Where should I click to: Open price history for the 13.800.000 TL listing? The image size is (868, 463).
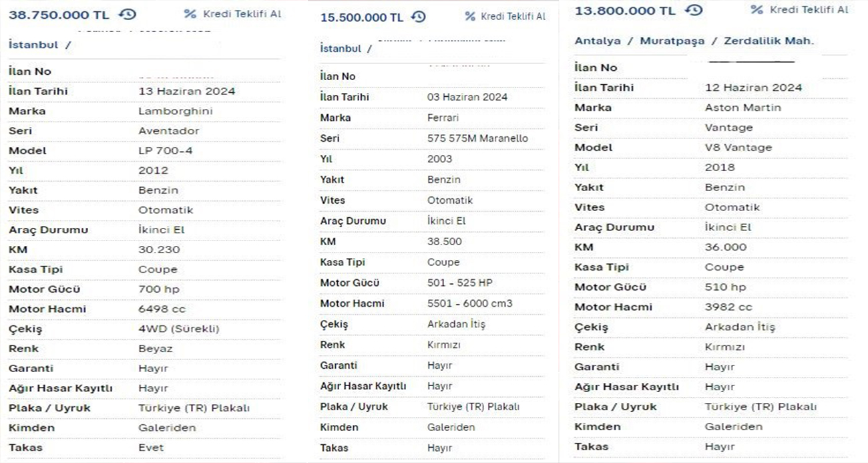694,10
